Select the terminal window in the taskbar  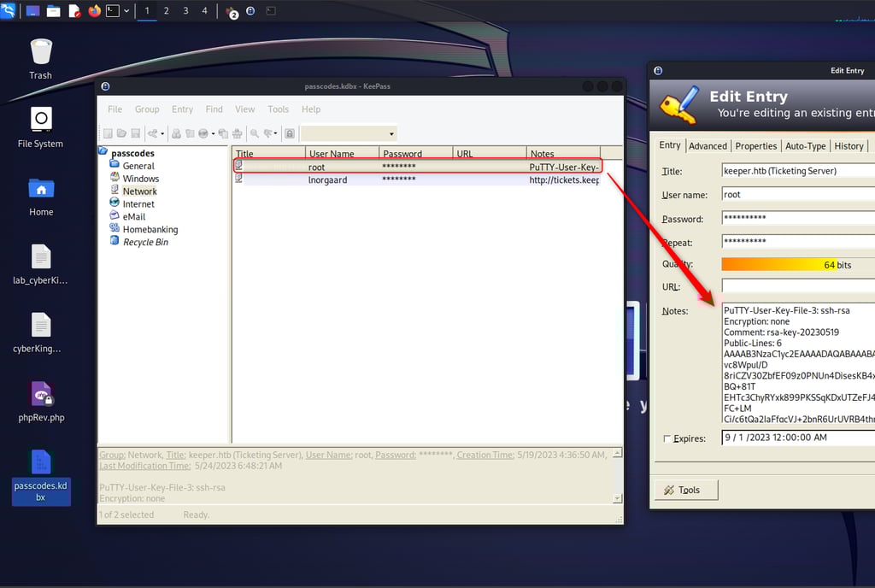[271, 10]
